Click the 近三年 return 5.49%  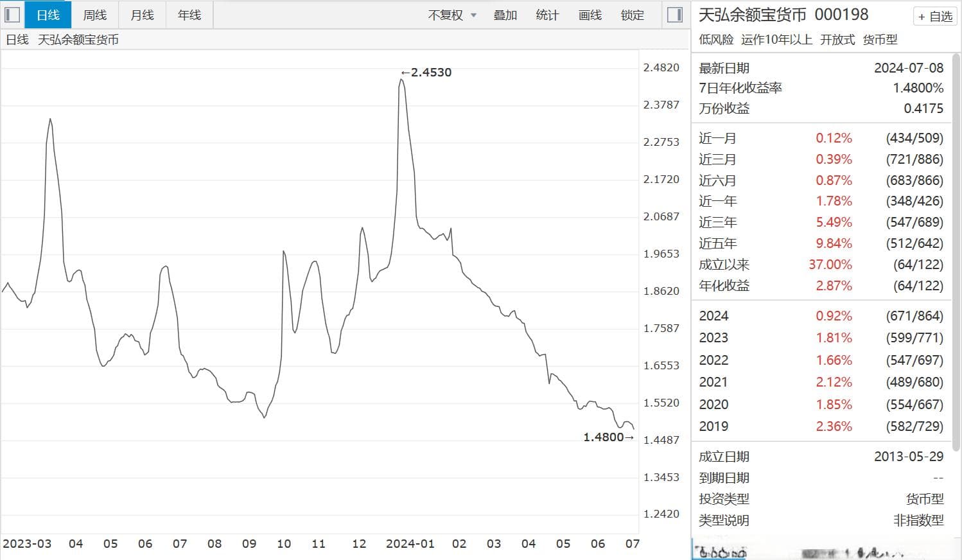tap(834, 222)
